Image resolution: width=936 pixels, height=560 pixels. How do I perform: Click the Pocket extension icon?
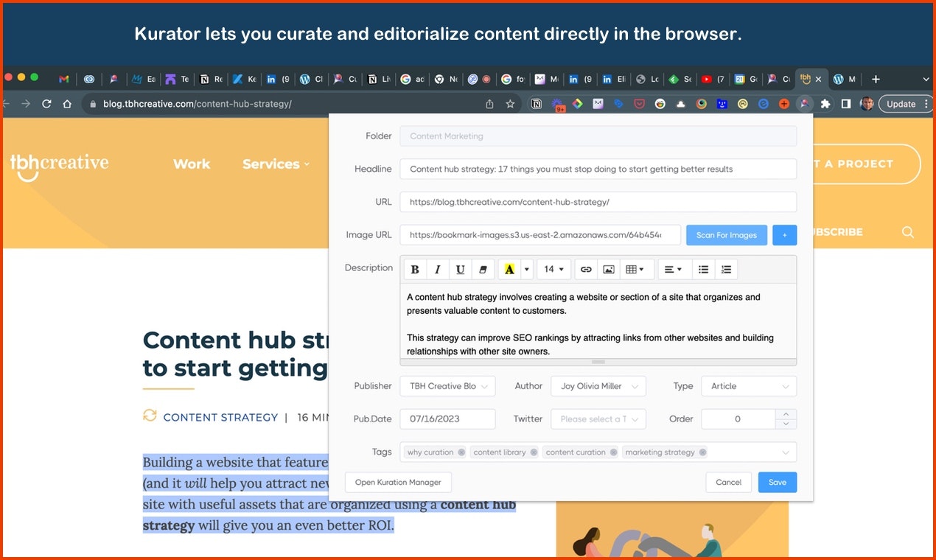639,104
